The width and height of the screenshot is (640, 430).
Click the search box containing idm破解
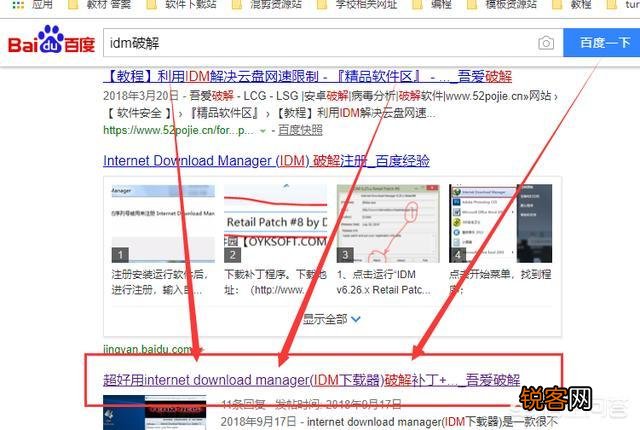[333, 43]
